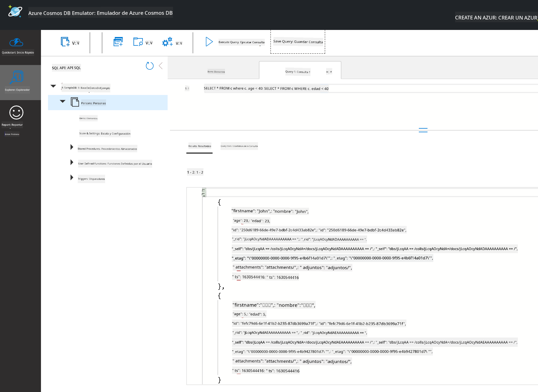Click the Settings gears icon

pos(167,42)
